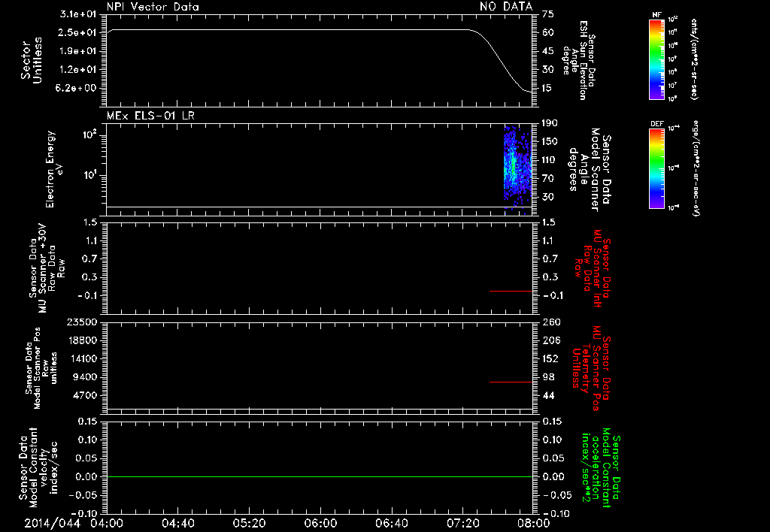770x532 pixels.
Task: Click the 9400 scanner position tick
Action: coord(84,377)
